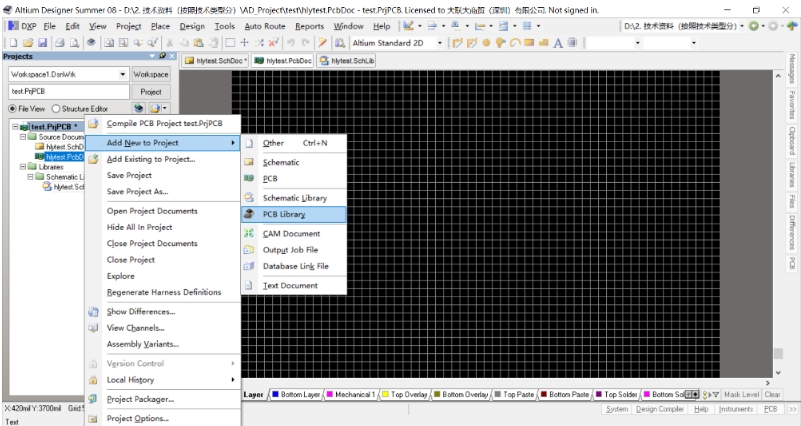
Task: Click the System status bar button
Action: 617,409
